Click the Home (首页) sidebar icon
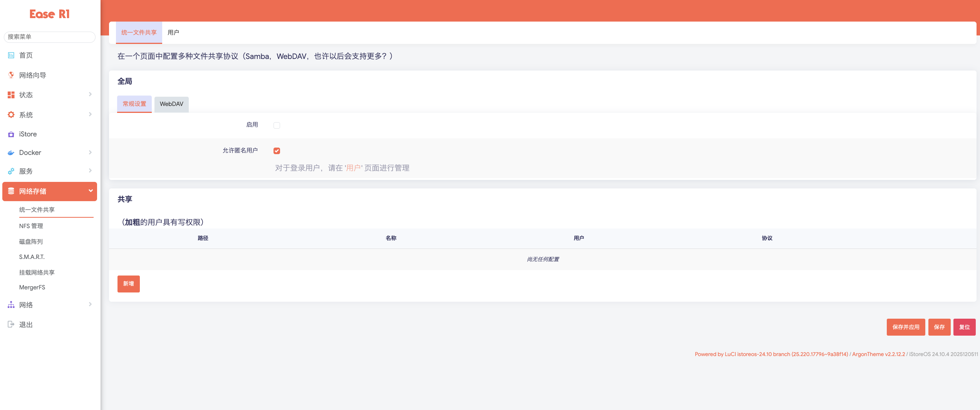980x410 pixels. 11,55
